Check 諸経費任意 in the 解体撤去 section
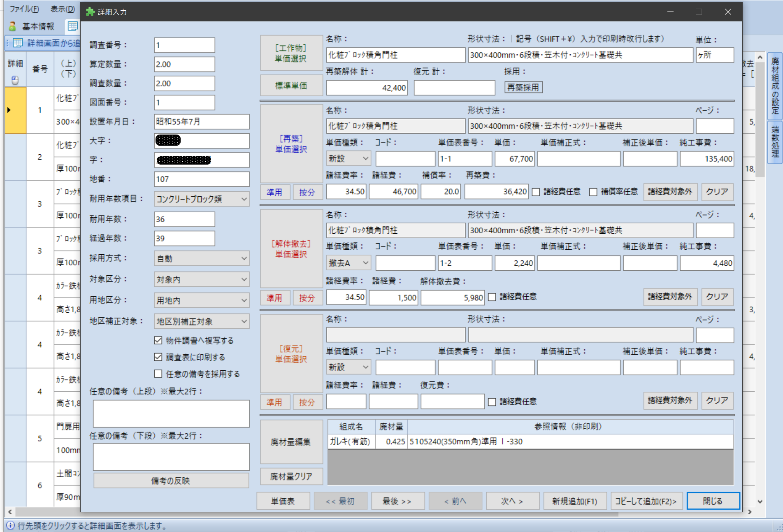 click(x=492, y=297)
